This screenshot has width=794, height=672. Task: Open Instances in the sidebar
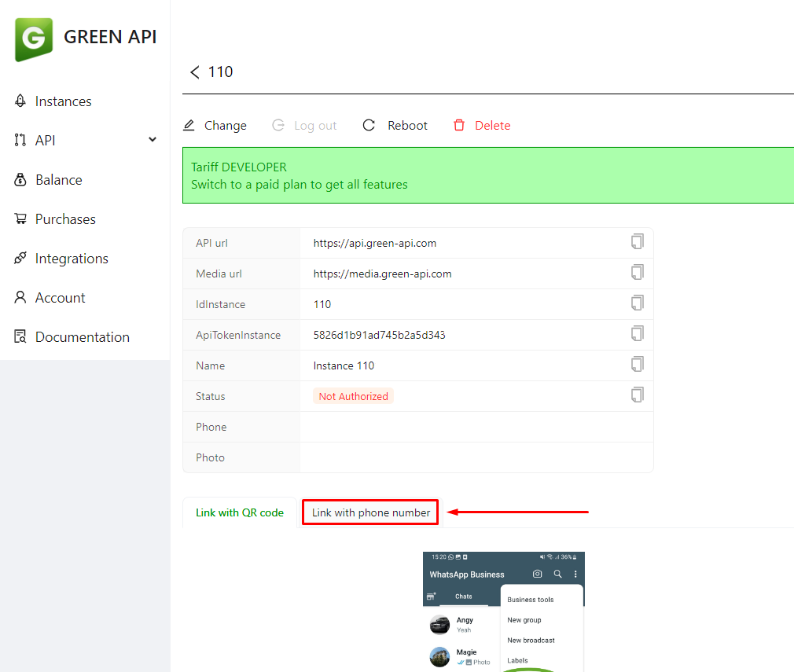coord(63,101)
